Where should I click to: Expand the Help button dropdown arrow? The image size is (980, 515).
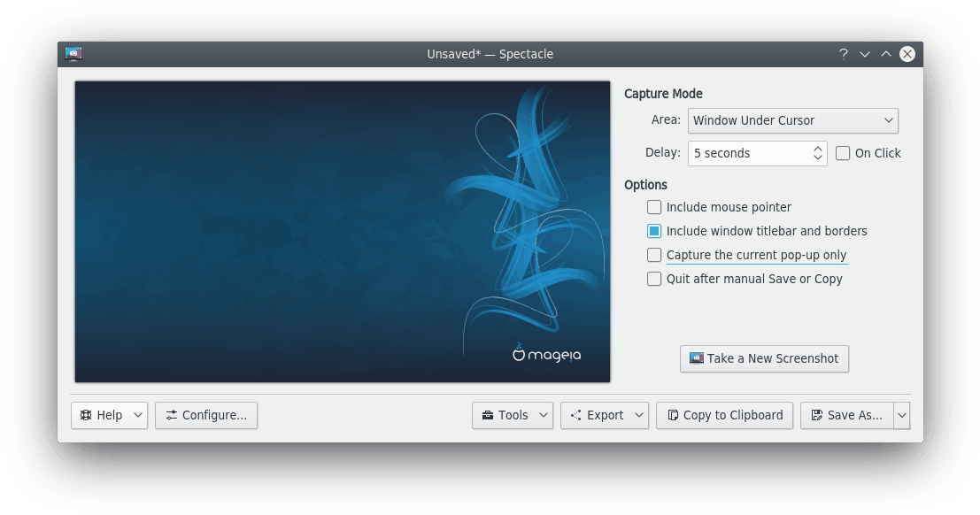coord(138,416)
